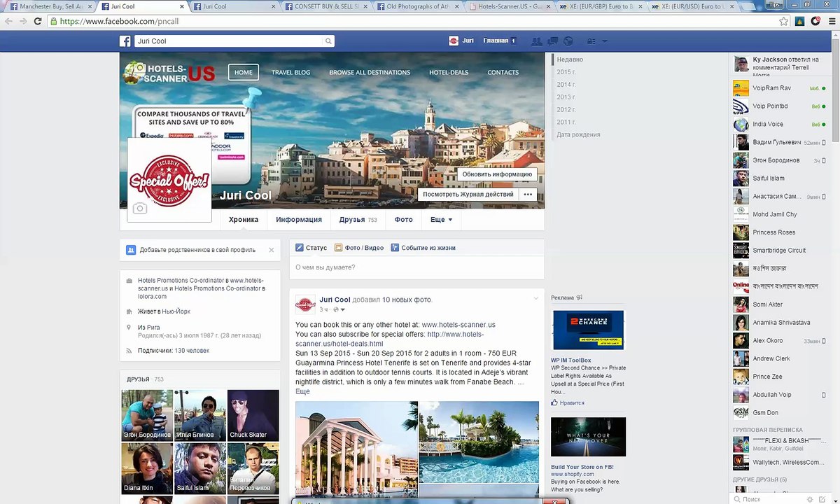Click Обновить информацию button
840x504 pixels.
pyautogui.click(x=497, y=174)
